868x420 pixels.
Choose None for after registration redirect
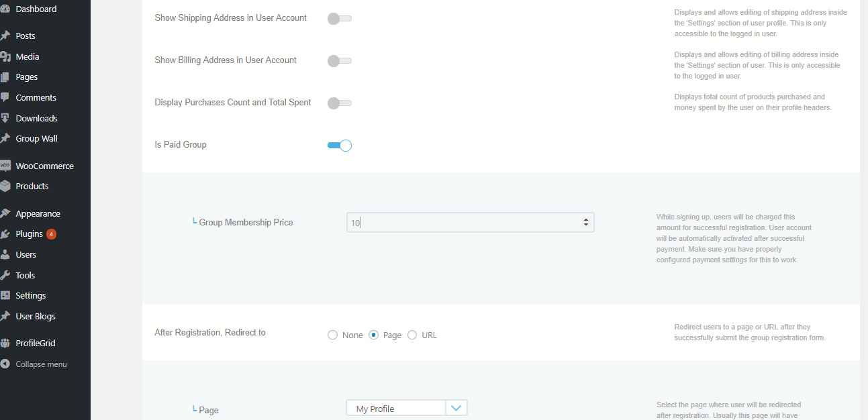(332, 335)
